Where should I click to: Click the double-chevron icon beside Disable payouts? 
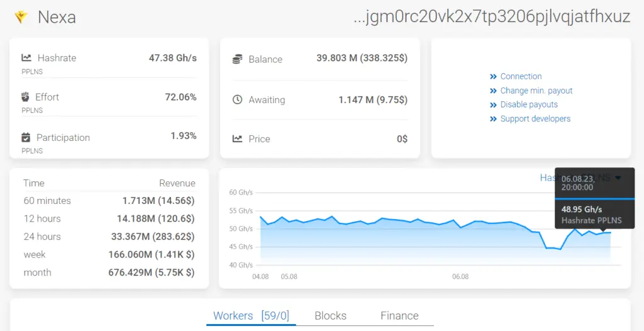(x=493, y=105)
